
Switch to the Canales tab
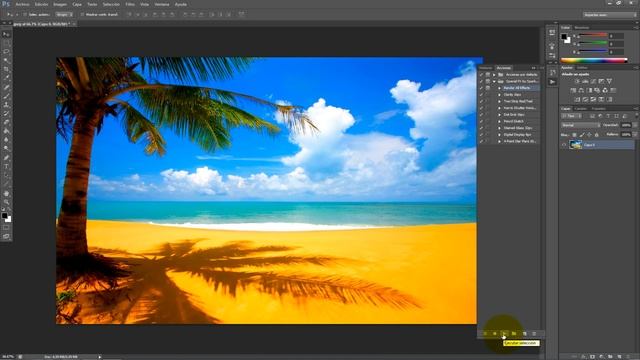pos(580,109)
